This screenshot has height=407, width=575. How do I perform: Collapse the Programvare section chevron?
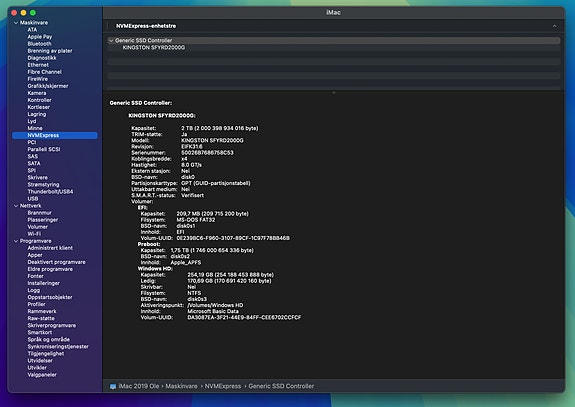coord(16,241)
